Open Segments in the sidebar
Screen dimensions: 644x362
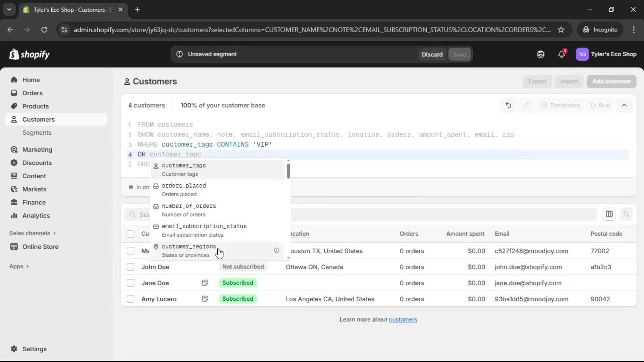[x=37, y=133]
